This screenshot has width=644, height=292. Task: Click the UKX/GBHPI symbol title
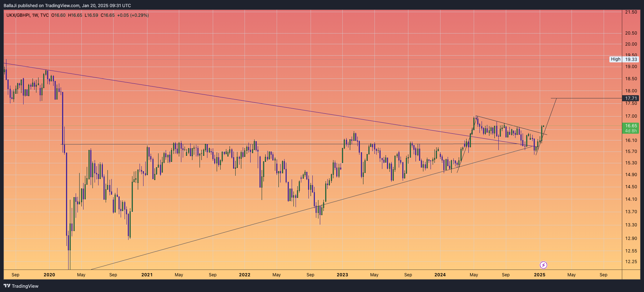18,15
